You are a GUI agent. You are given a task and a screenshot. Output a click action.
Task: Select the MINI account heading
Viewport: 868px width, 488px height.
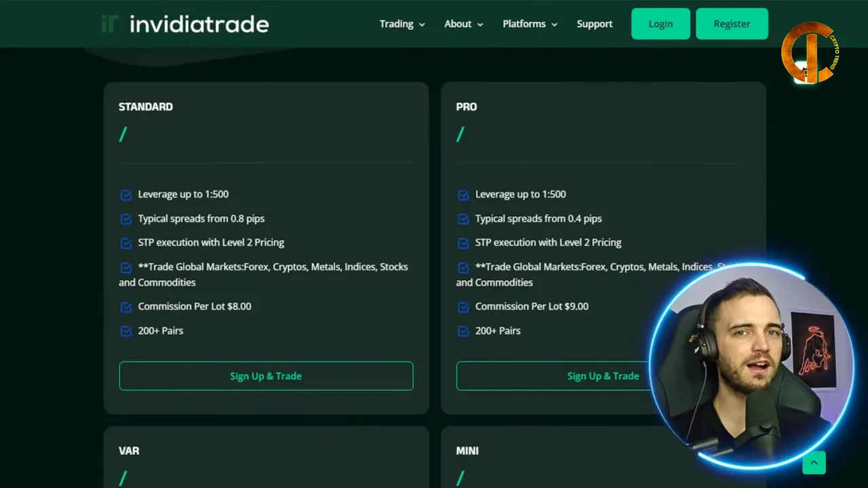click(467, 451)
